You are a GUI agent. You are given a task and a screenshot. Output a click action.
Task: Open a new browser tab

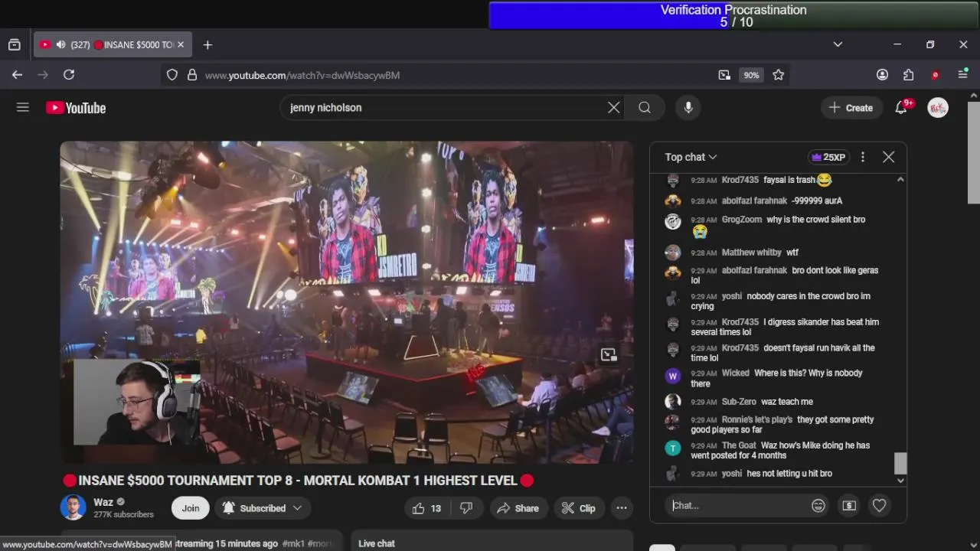[207, 45]
